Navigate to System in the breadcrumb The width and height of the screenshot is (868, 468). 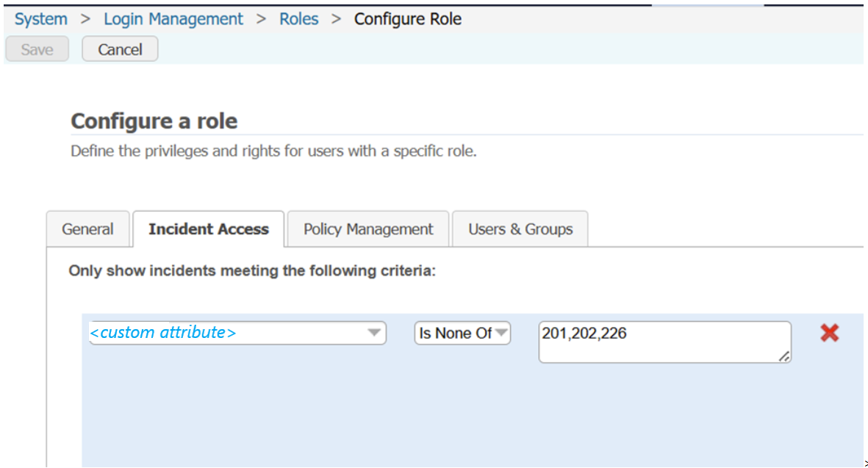tap(41, 19)
